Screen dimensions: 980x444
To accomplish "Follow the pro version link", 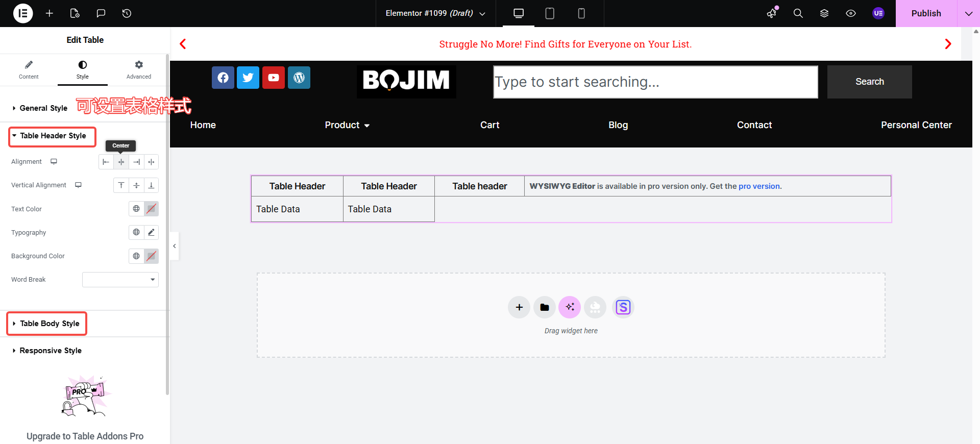I will (759, 186).
